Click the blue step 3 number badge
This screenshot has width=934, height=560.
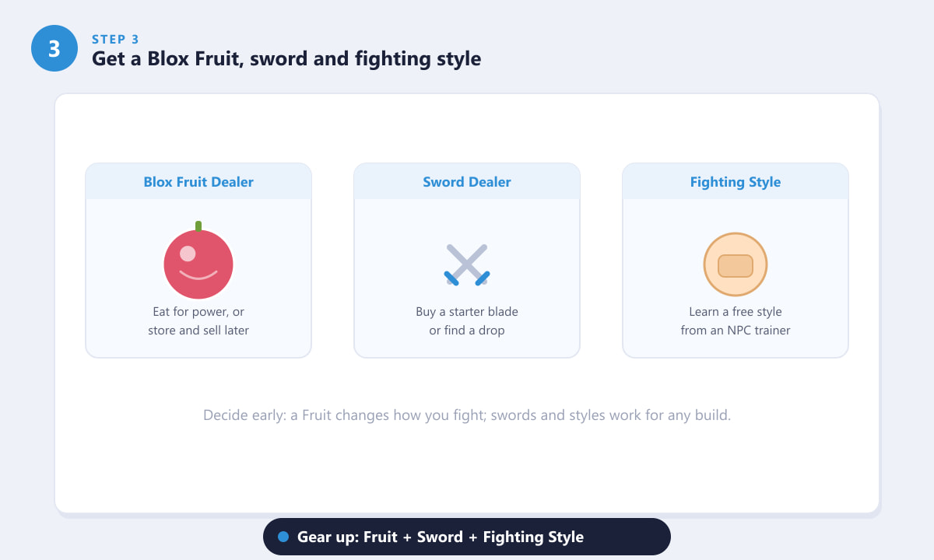tap(54, 48)
